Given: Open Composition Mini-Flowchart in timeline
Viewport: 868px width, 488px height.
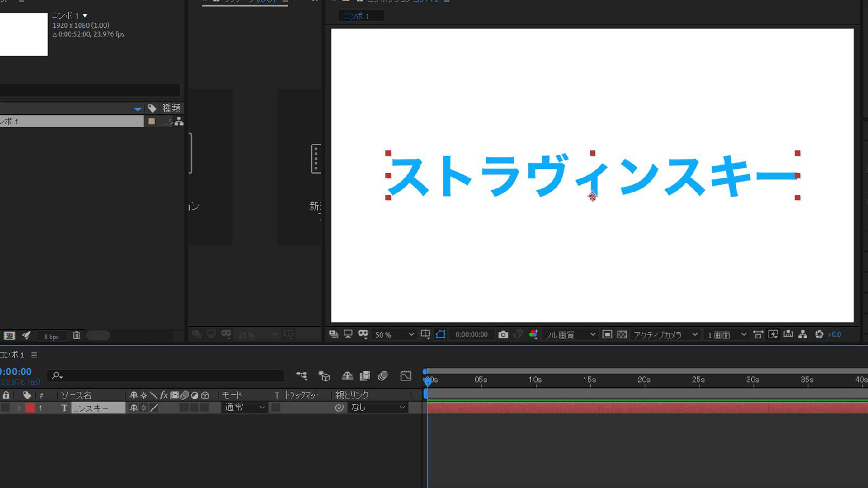Looking at the screenshot, I should (302, 375).
